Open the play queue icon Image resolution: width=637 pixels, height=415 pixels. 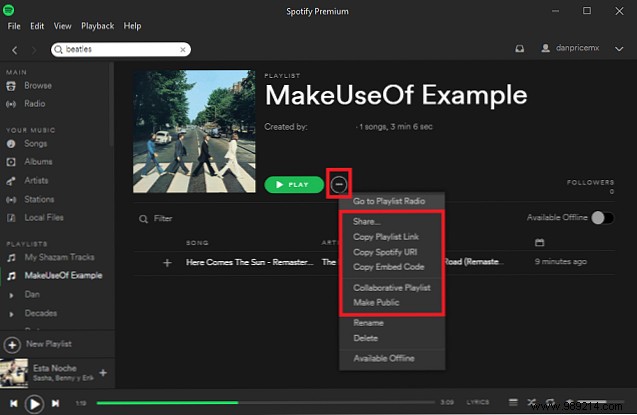tap(513, 402)
